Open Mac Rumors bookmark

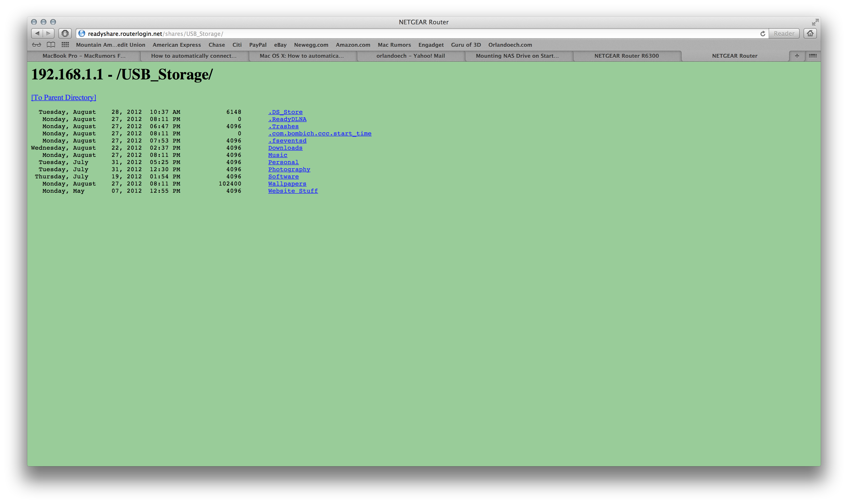tap(394, 45)
